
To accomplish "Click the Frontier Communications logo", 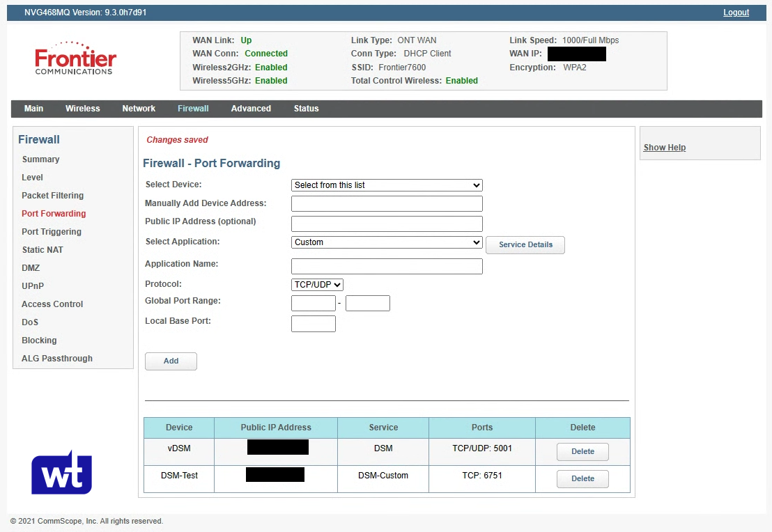I will [x=75, y=59].
